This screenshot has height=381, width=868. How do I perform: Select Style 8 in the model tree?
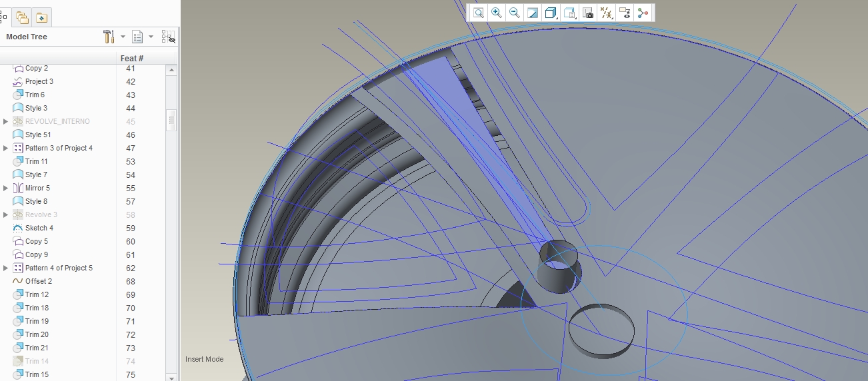[36, 201]
